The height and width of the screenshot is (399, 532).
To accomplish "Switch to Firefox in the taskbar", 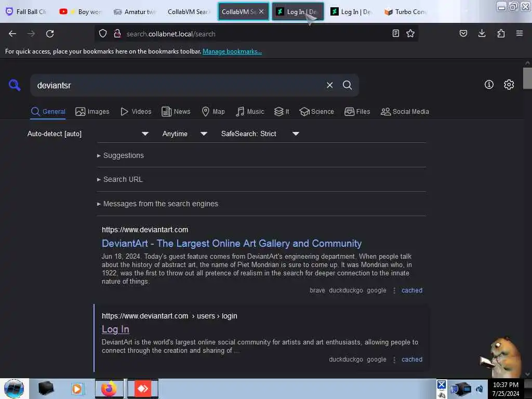I will [109, 389].
